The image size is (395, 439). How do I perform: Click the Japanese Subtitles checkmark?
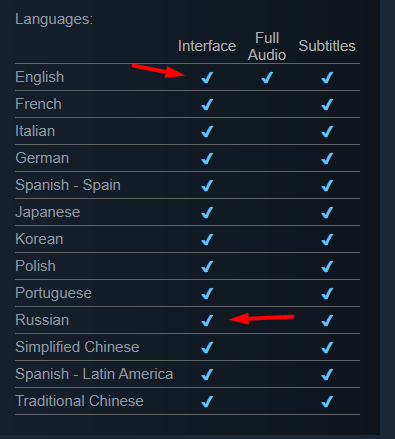point(327,213)
